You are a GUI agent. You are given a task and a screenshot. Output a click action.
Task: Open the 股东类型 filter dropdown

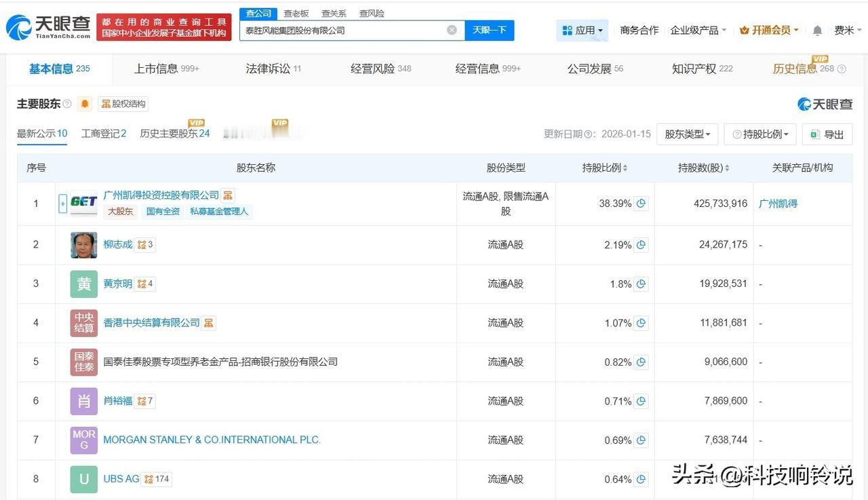point(687,134)
